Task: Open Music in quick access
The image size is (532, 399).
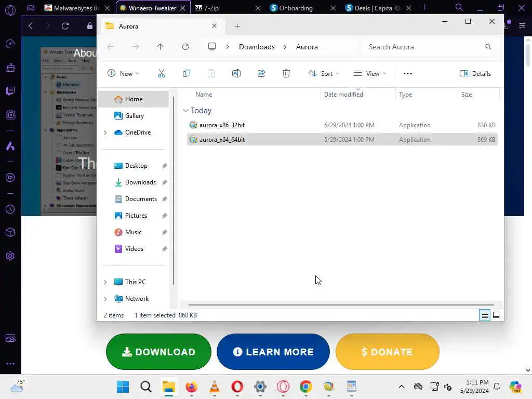Action: (x=133, y=232)
